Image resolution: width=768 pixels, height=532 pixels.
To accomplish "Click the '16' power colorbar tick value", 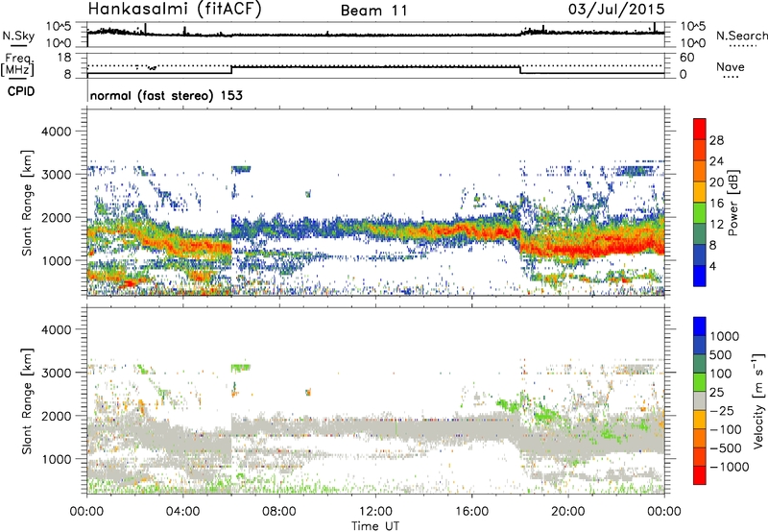I will (x=716, y=204).
